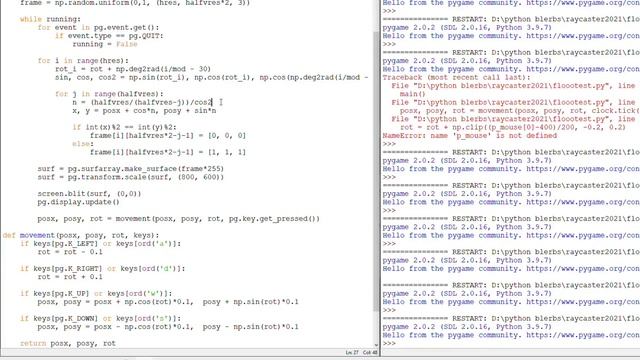Click 'posx, posy = posx + np.cos(rot)*0.1' line
Image resolution: width=640 pixels, height=360 pixels.
tap(168, 302)
